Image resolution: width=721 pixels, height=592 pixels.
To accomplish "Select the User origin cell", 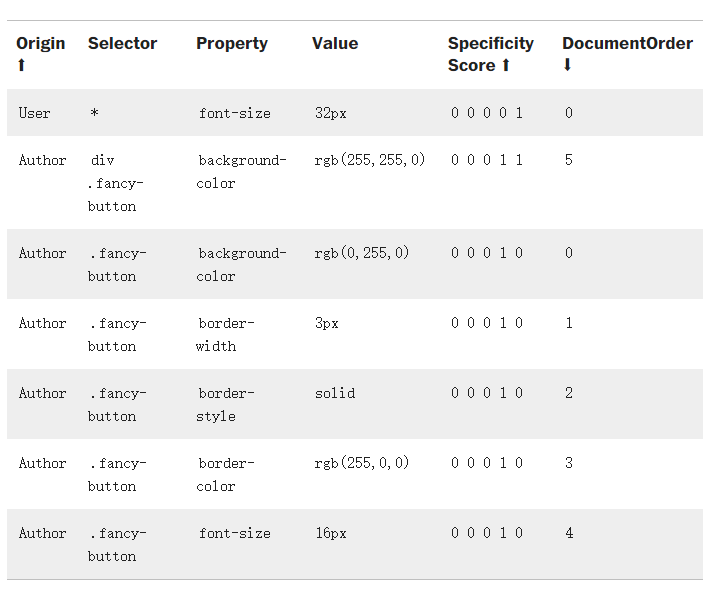I will [34, 113].
